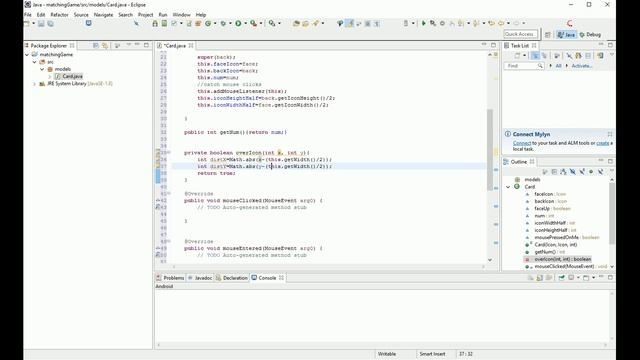Open the File menu
Viewport: 640px width, 360px height.
pos(28,15)
